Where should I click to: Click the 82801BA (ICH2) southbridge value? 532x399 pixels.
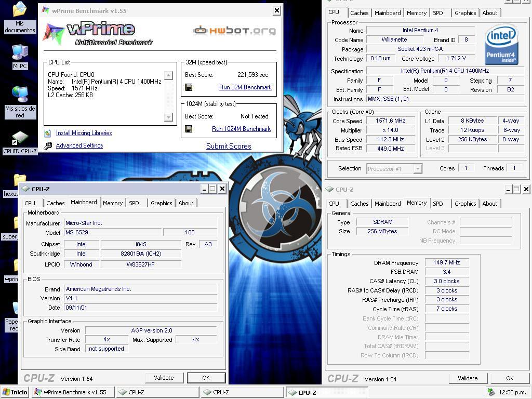tap(141, 254)
